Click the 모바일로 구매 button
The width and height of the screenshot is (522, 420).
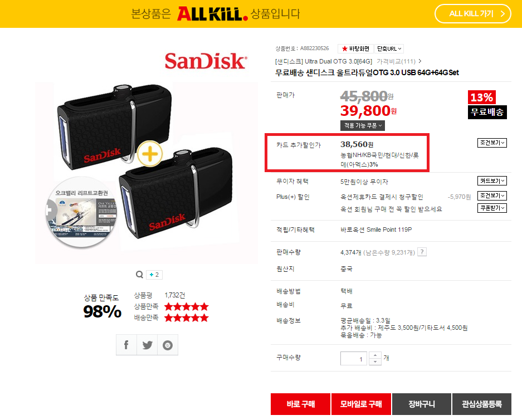click(x=361, y=404)
